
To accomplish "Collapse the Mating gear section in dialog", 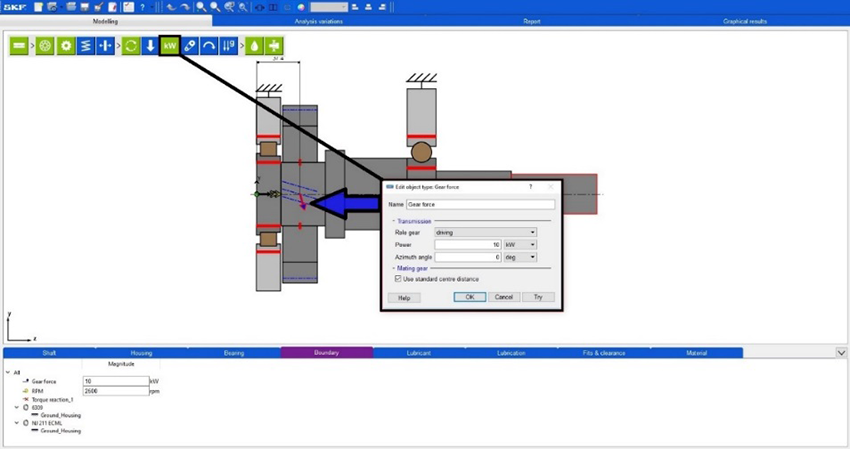I will pos(394,268).
